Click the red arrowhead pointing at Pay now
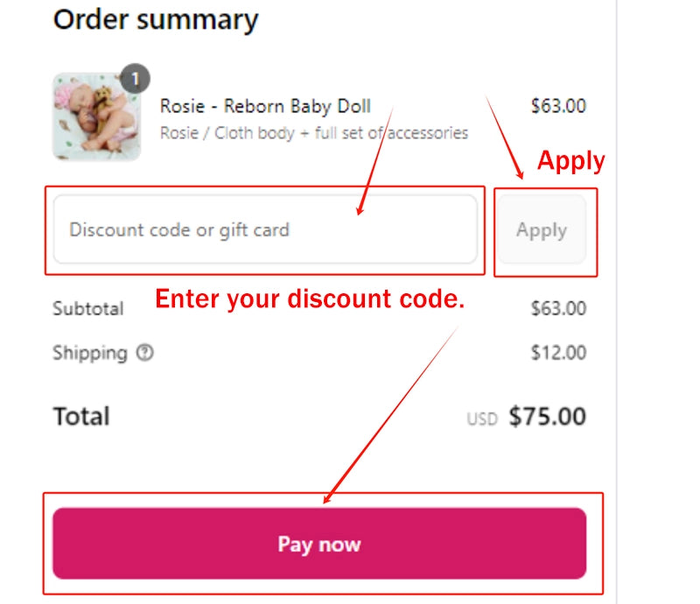This screenshot has height=604, width=700. point(328,498)
